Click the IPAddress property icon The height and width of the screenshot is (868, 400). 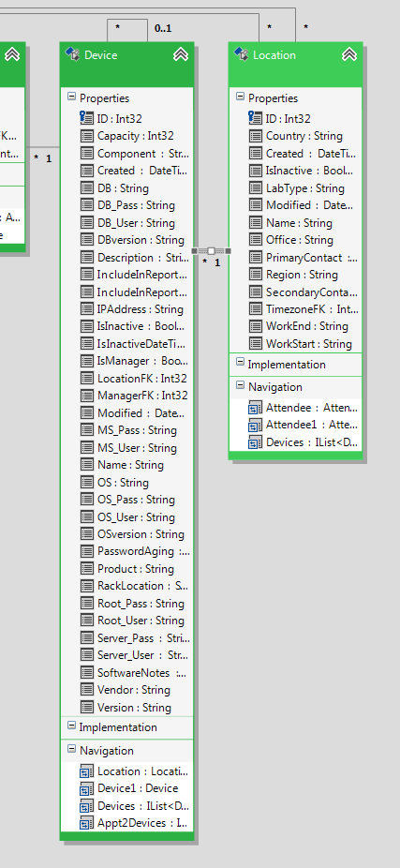pyautogui.click(x=87, y=309)
